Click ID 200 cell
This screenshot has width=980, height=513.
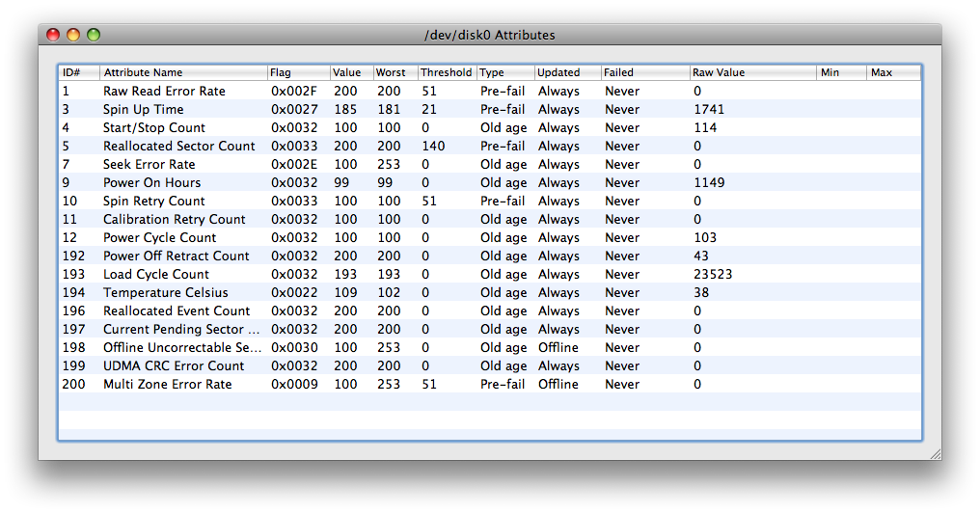(73, 385)
